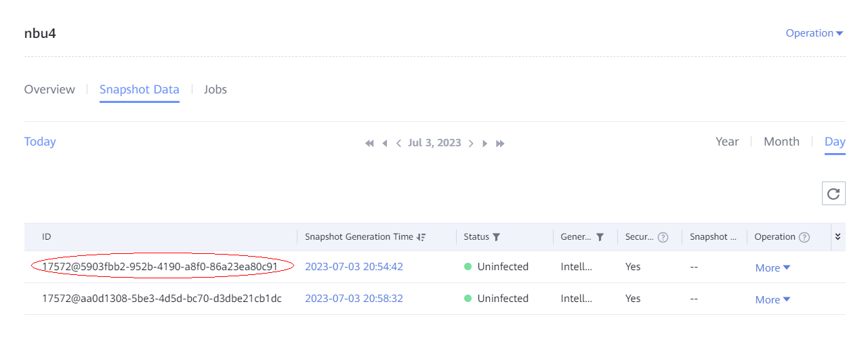868x344 pixels.
Task: Jump forward with double-right arrow icon
Action: coord(500,144)
